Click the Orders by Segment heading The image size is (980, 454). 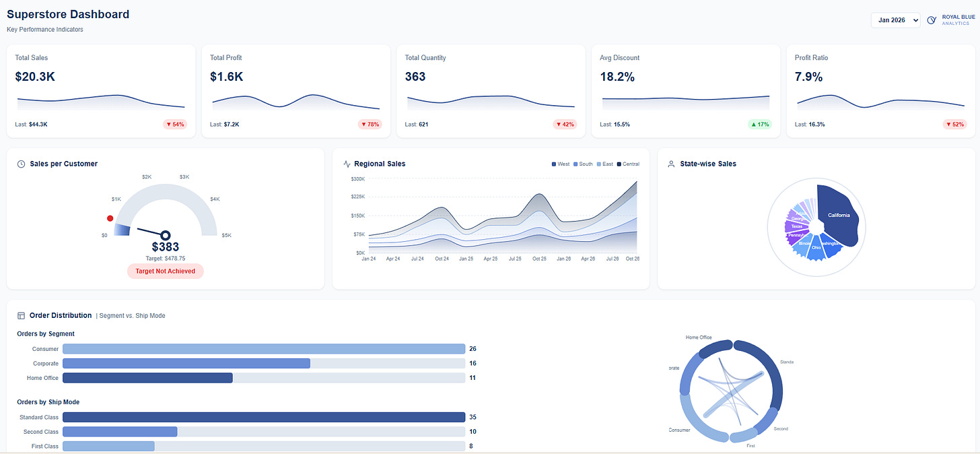46,333
